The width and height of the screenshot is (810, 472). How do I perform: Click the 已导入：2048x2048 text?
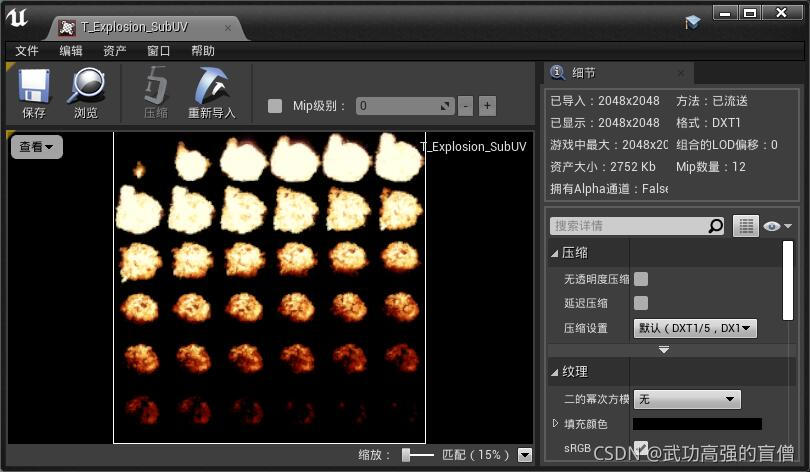(x=605, y=101)
